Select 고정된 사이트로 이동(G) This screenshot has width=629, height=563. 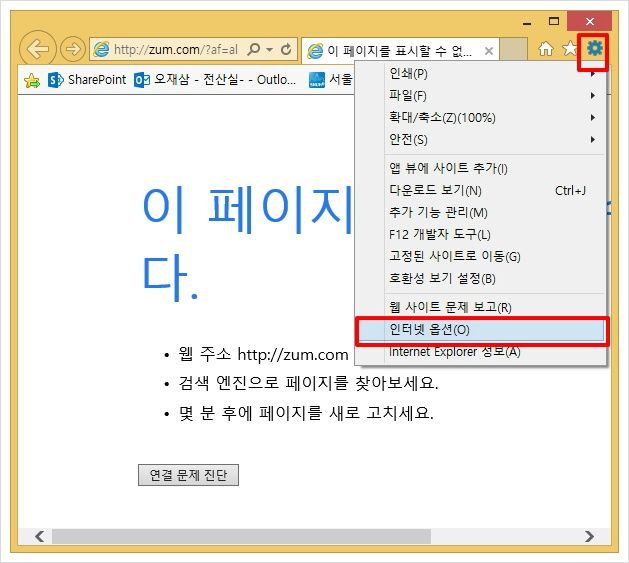pos(480,256)
